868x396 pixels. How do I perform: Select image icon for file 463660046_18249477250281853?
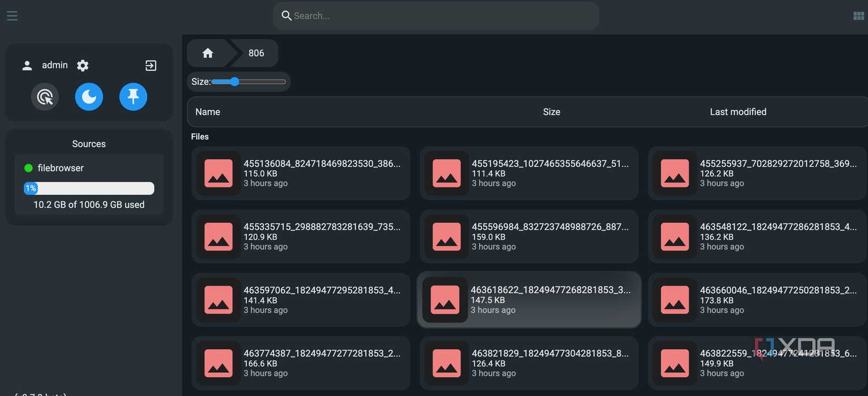[675, 300]
